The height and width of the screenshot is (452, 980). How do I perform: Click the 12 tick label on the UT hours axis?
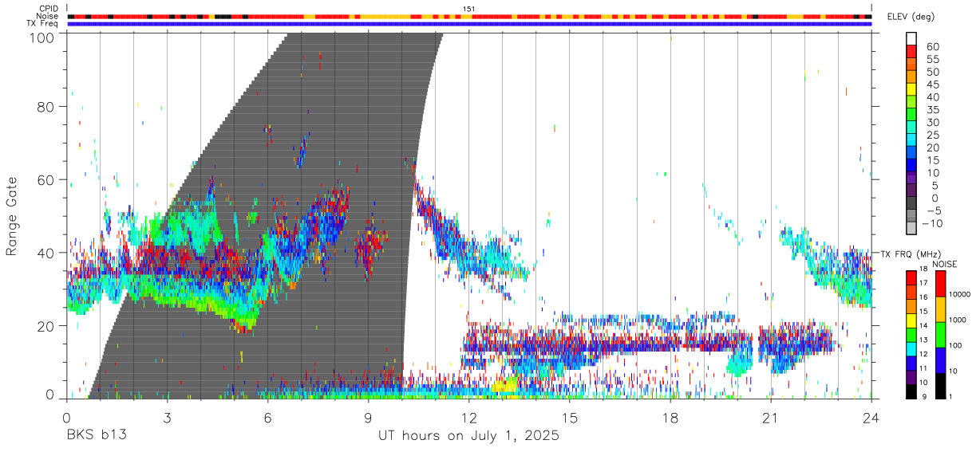[468, 418]
